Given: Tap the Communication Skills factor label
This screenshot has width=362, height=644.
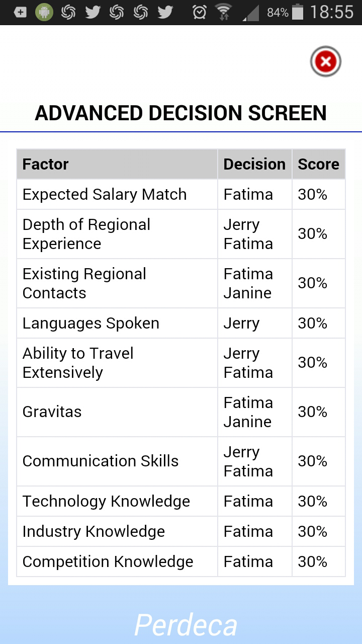Looking at the screenshot, I should [100, 460].
